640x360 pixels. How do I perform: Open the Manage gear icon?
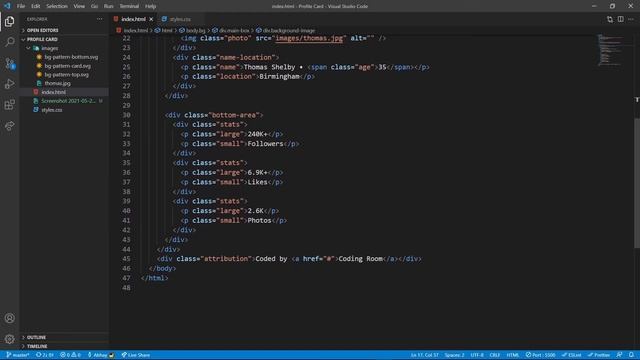(9, 339)
